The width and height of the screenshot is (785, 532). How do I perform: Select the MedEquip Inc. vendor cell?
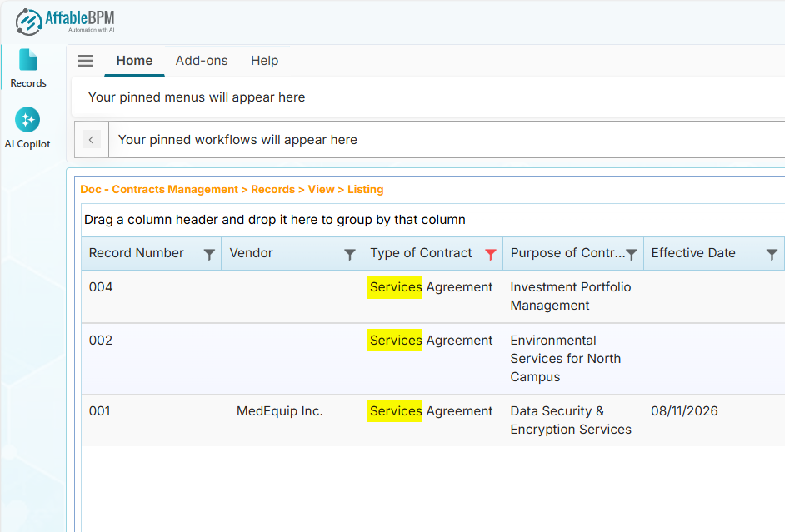coord(280,411)
